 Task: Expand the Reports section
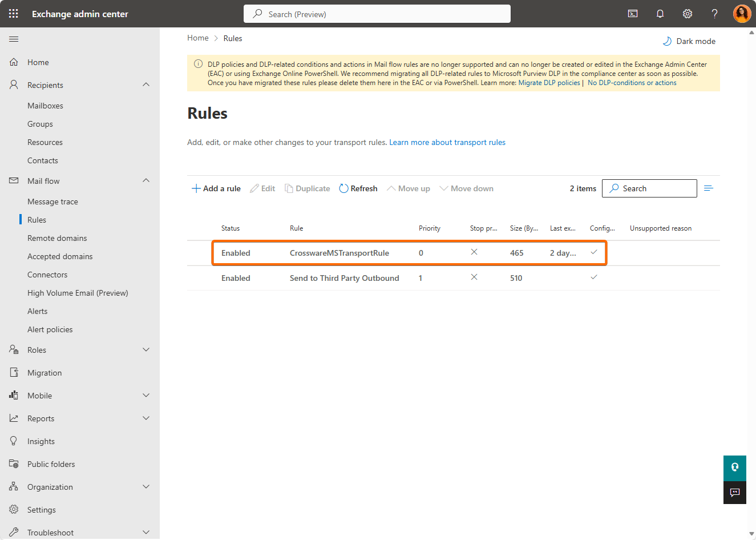(146, 418)
